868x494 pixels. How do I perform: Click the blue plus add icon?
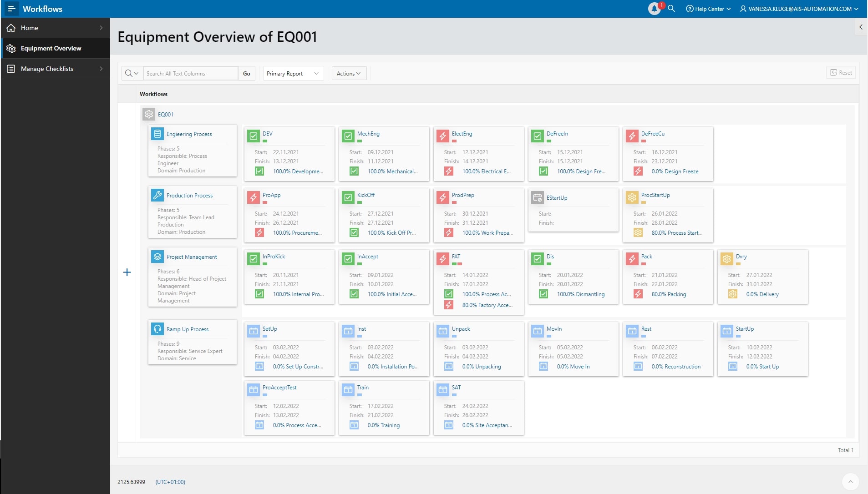coord(127,272)
